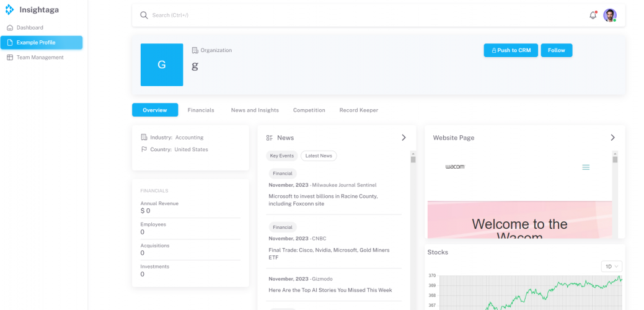Click the Employees label
Viewport: 644px width, 310px height.
153,224
